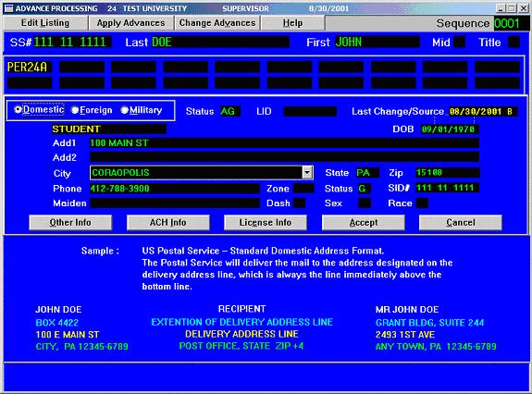Open the City combo box showing CORAOPOLIS
Viewport: 532px width, 394px height.
201,173
